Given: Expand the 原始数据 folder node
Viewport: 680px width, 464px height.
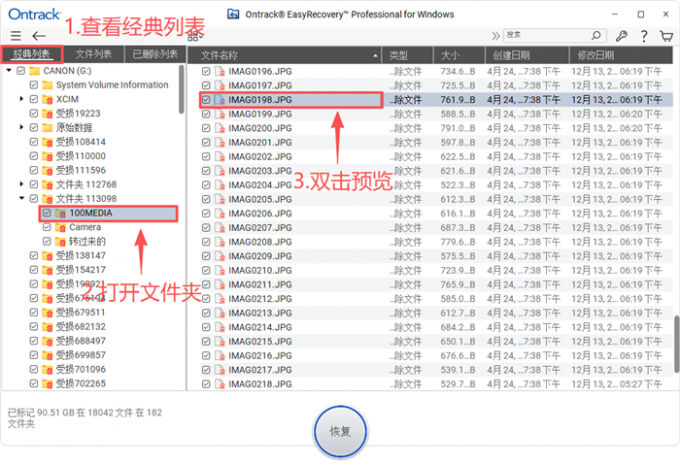Looking at the screenshot, I should 21,127.
